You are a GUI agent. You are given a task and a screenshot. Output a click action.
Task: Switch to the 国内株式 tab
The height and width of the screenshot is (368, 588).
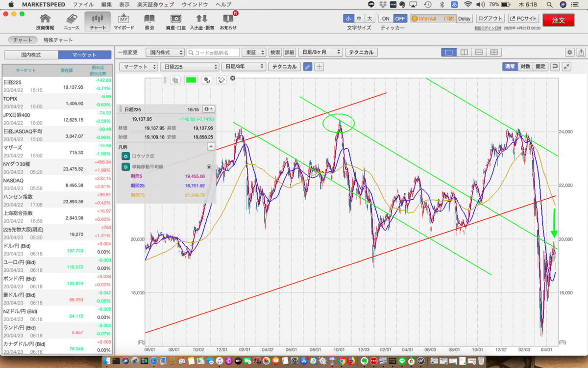click(30, 55)
